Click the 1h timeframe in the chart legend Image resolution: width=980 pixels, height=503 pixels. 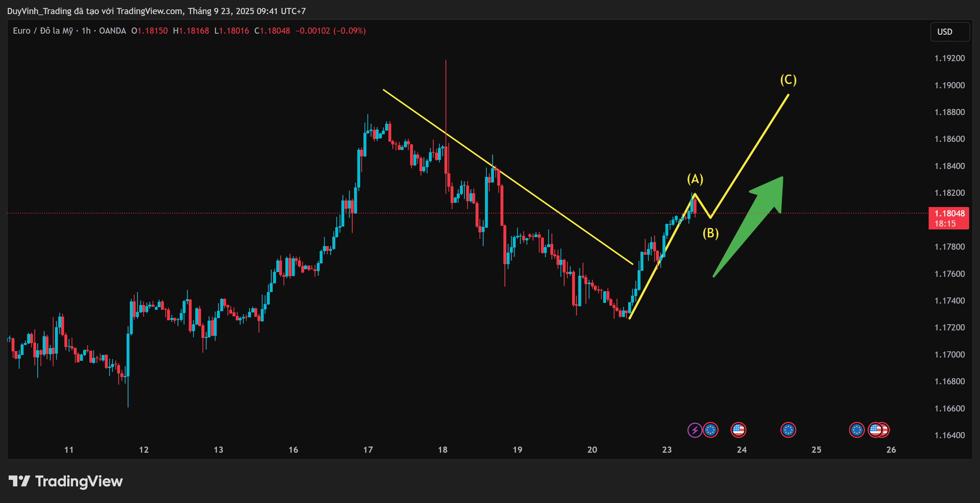tap(86, 31)
